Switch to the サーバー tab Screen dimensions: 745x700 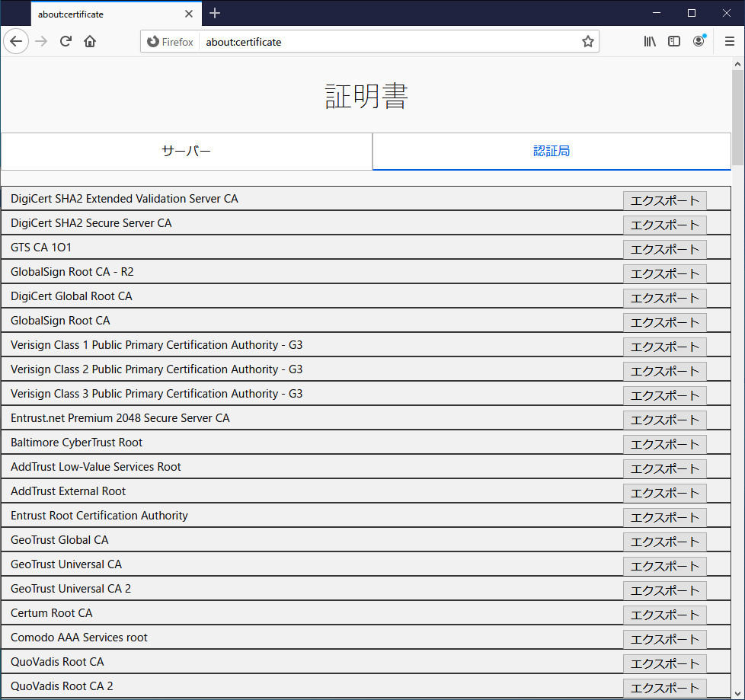pos(186,151)
